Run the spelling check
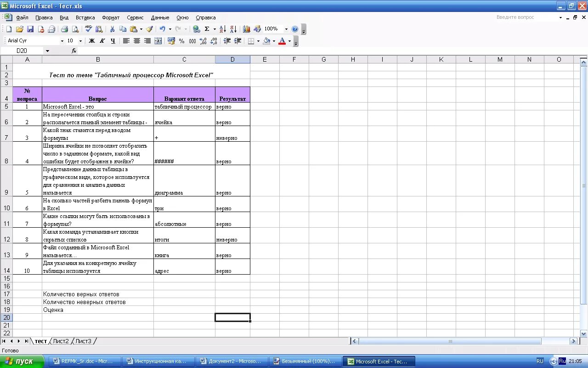The width and height of the screenshot is (588, 368). coord(89,29)
